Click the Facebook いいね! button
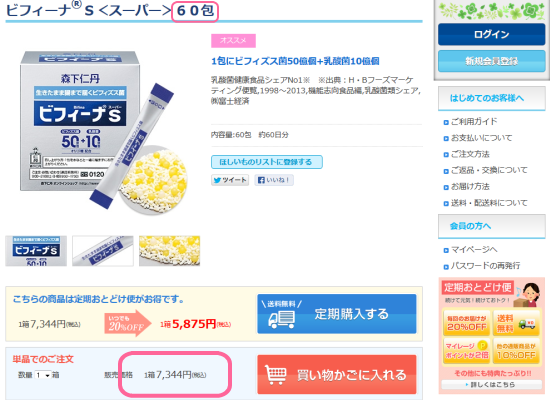The height and width of the screenshot is (400, 550). [274, 180]
